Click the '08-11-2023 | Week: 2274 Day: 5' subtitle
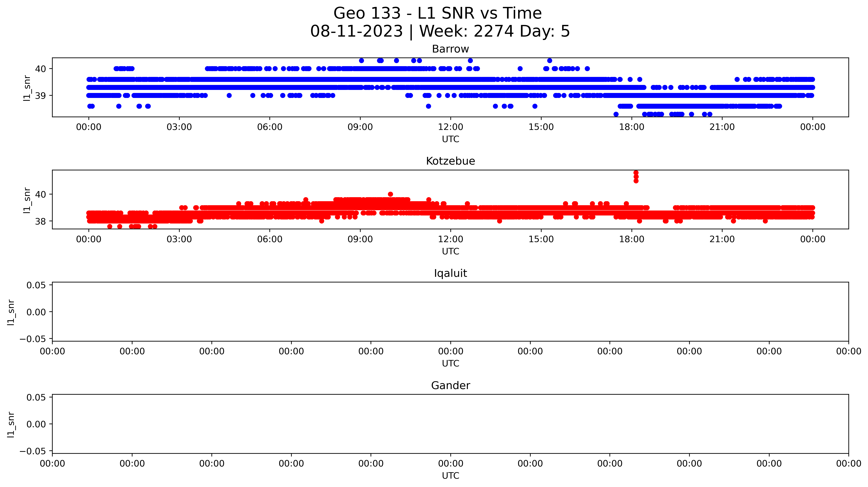The height and width of the screenshot is (487, 868). coord(440,31)
